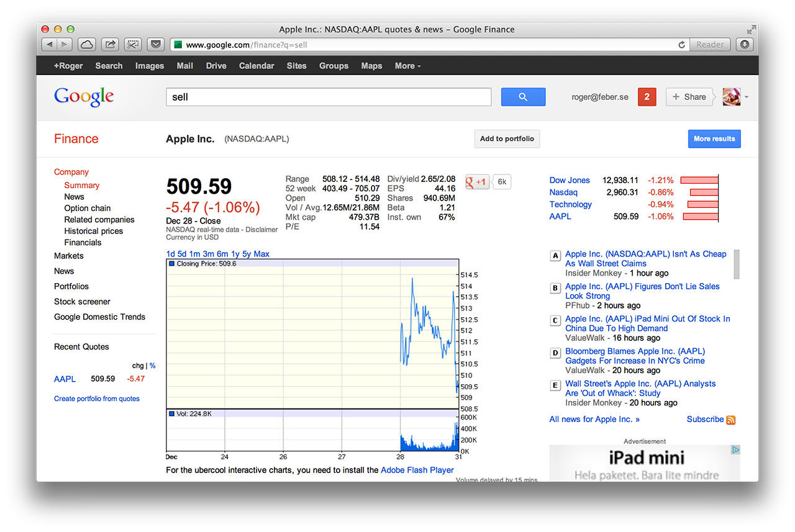Reload the page with the refresh icon
795x532 pixels.
682,45
